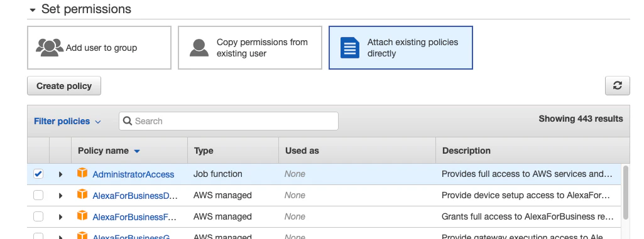Viewport: 644px width, 239px height.
Task: Uncheck the AdministratorAccess policy checkbox
Action: click(38, 174)
